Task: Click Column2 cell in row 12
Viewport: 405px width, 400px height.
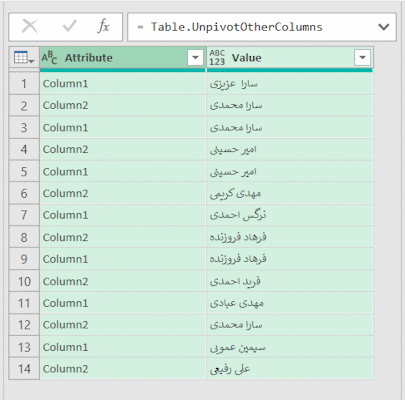Action: click(x=122, y=325)
